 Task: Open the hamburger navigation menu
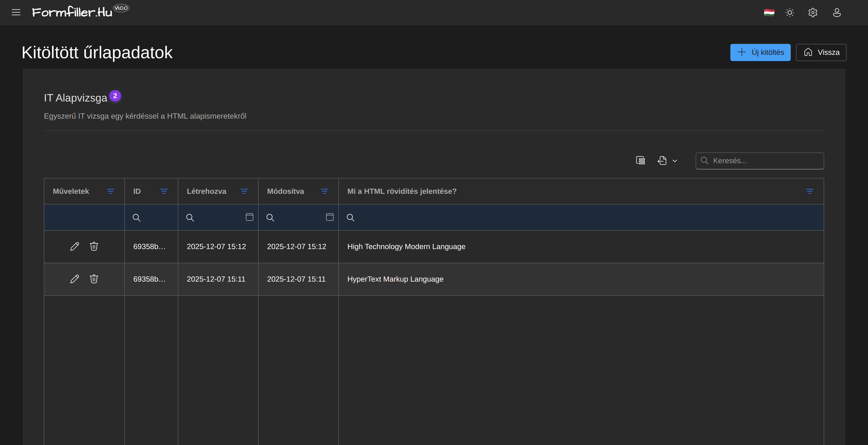(16, 12)
